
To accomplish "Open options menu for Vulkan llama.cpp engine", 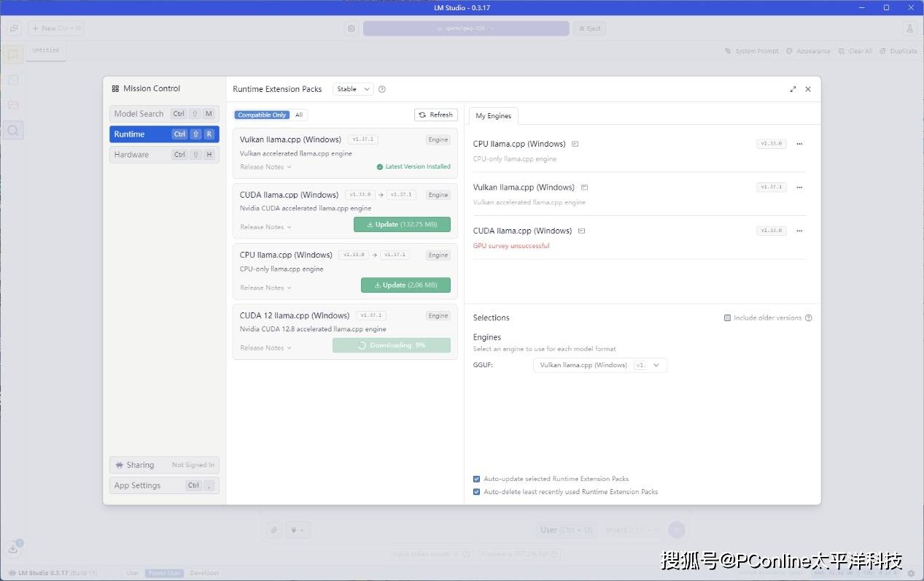I will 799,188.
